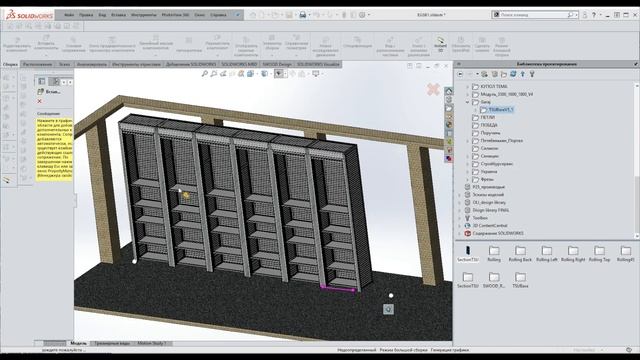640x360 pixels.
Task: Switch to SOLIDWORKS MBD ribbon tab
Action: point(240,64)
